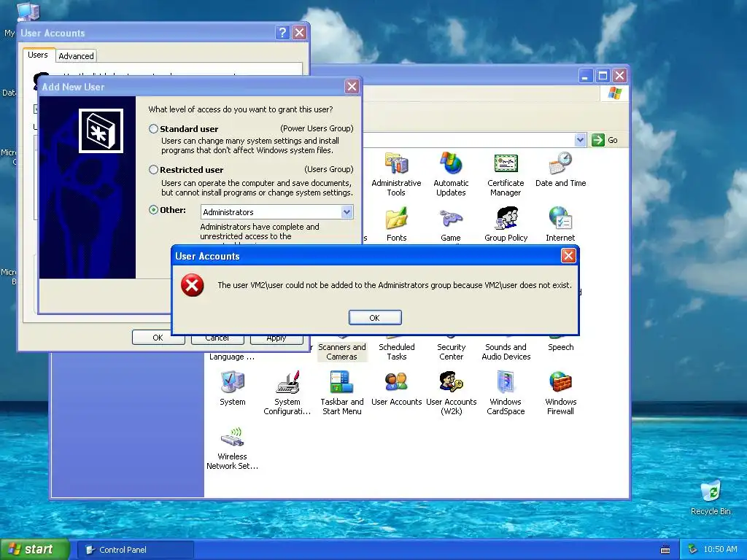The width and height of the screenshot is (747, 560).
Task: Open Speech label in Control Panel
Action: tap(561, 347)
